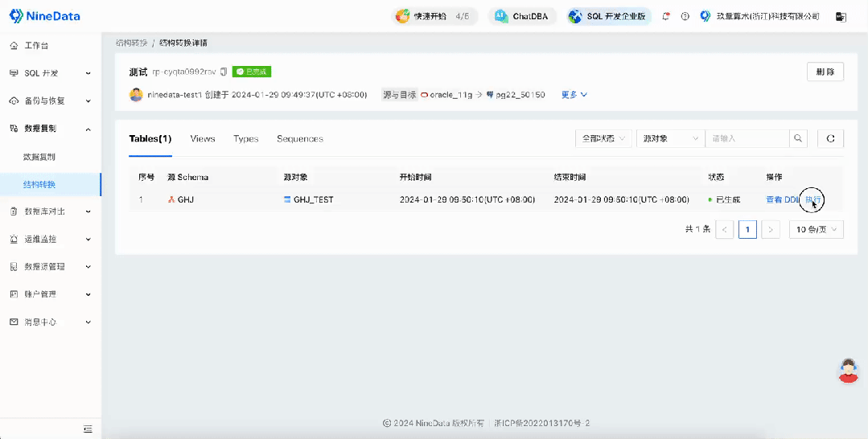Viewport: 868px width, 439px height.
Task: Click the SQL 开发企业版 badge
Action: 608,16
